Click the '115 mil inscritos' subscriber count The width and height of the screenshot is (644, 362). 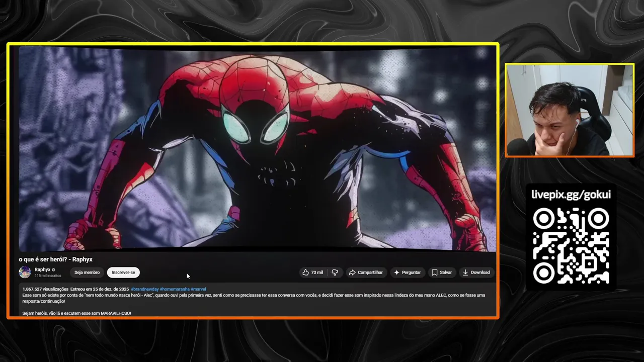(48, 276)
